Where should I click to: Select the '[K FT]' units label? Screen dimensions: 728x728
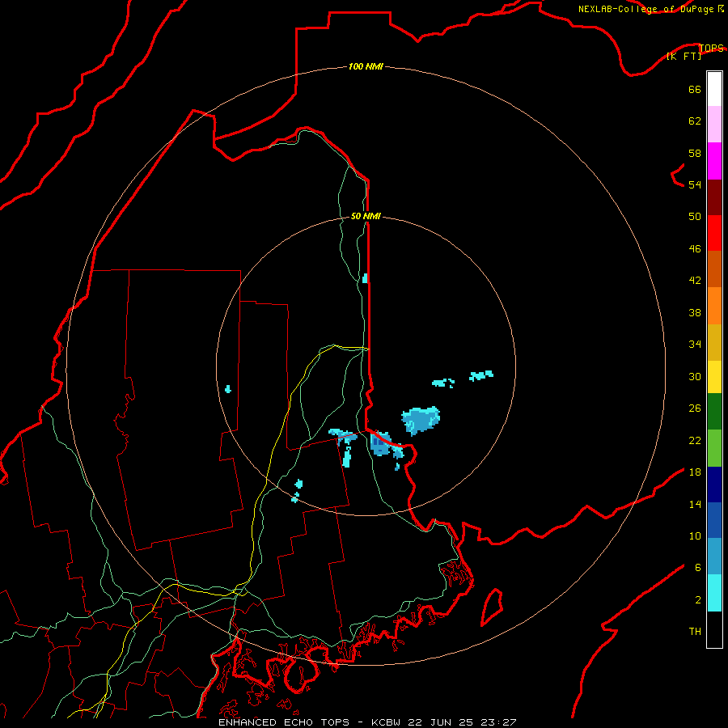pyautogui.click(x=684, y=56)
